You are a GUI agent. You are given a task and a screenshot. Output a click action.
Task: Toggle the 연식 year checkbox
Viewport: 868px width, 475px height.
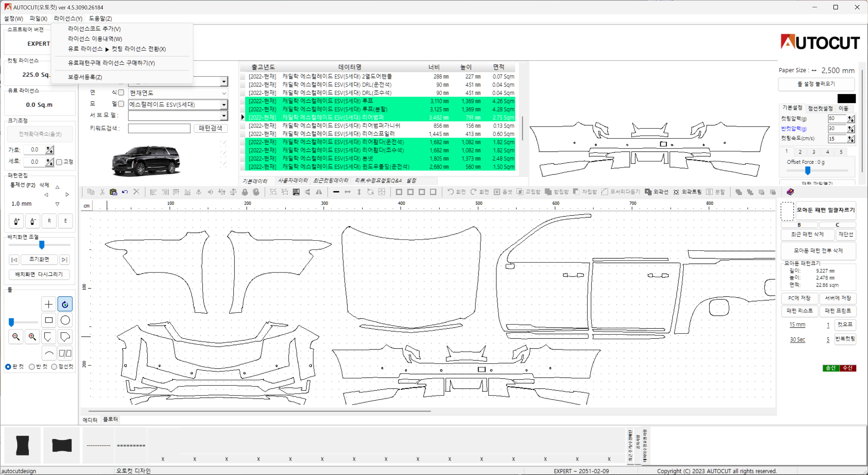point(121,92)
